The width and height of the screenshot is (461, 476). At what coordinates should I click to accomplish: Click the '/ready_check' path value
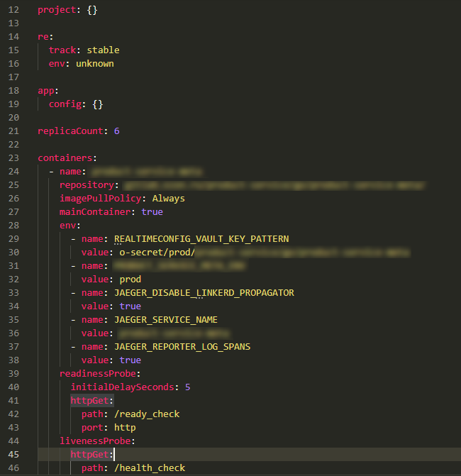click(147, 414)
